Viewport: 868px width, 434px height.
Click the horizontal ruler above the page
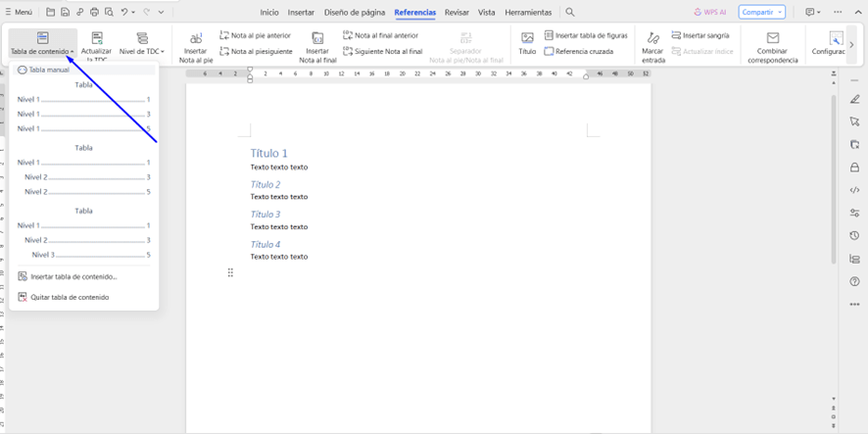click(x=418, y=73)
